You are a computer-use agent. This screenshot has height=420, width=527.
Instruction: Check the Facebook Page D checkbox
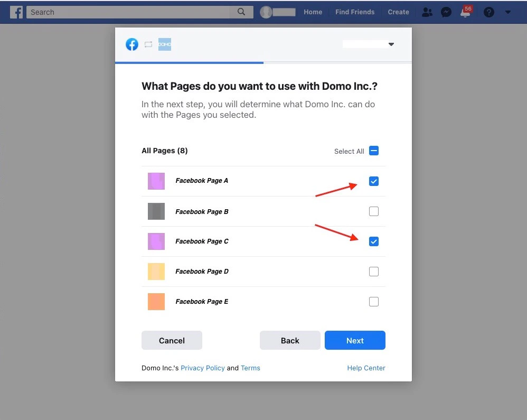(374, 272)
